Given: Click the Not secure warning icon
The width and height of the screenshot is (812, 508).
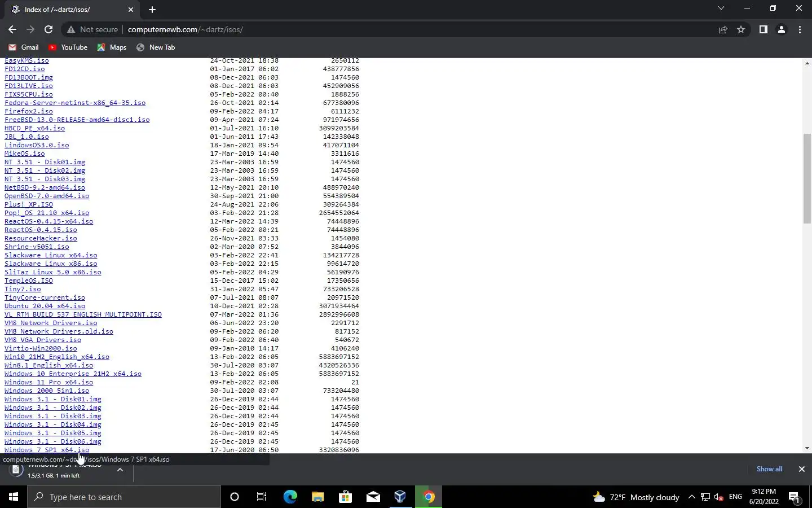Looking at the screenshot, I should pyautogui.click(x=71, y=29).
